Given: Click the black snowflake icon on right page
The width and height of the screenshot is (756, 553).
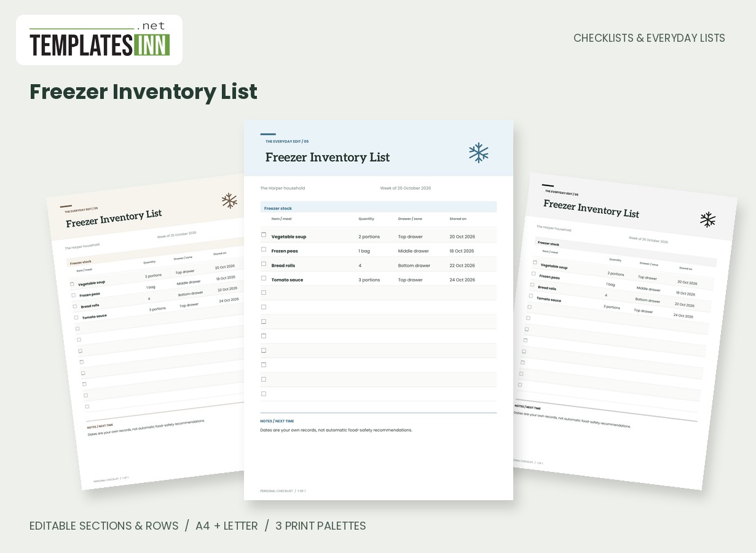Looking at the screenshot, I should click(x=708, y=219).
